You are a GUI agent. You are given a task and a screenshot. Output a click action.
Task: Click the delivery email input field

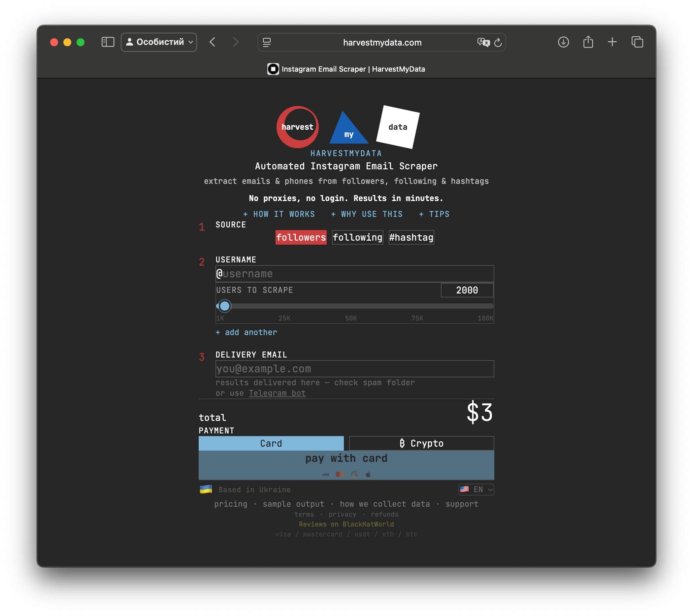[x=355, y=369]
